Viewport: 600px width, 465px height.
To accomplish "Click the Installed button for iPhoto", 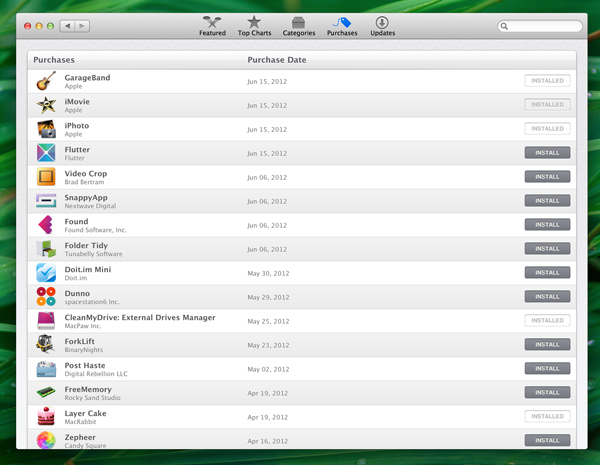I will (547, 129).
